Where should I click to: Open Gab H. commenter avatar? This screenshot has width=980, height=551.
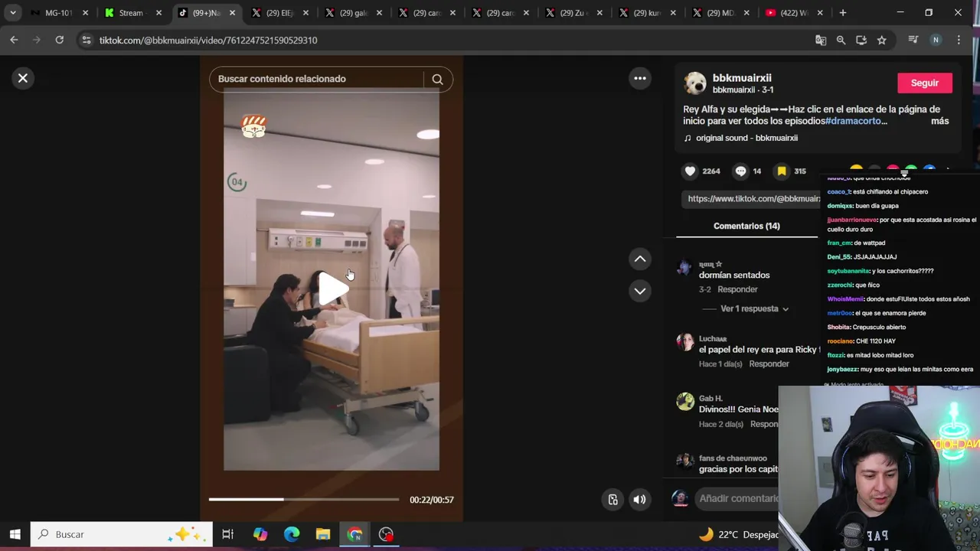pos(685,401)
